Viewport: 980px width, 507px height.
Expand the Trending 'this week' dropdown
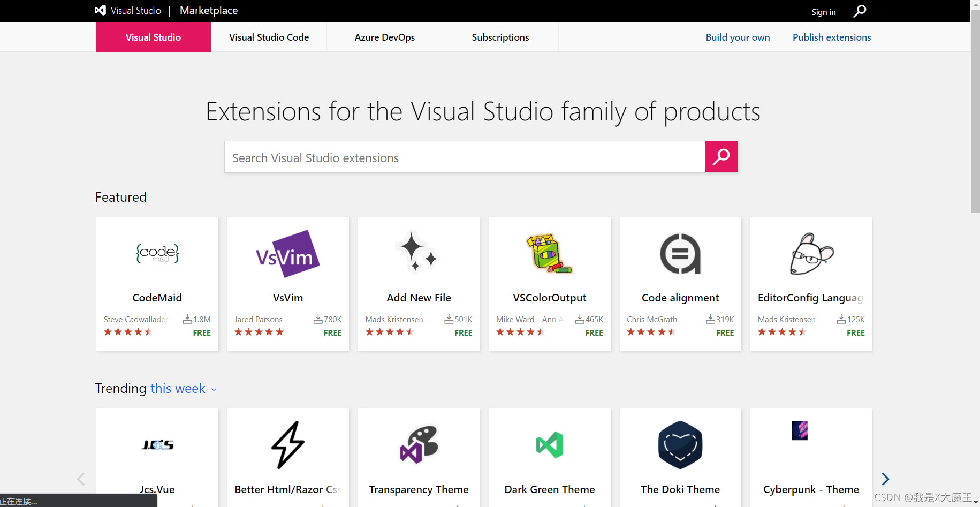184,389
